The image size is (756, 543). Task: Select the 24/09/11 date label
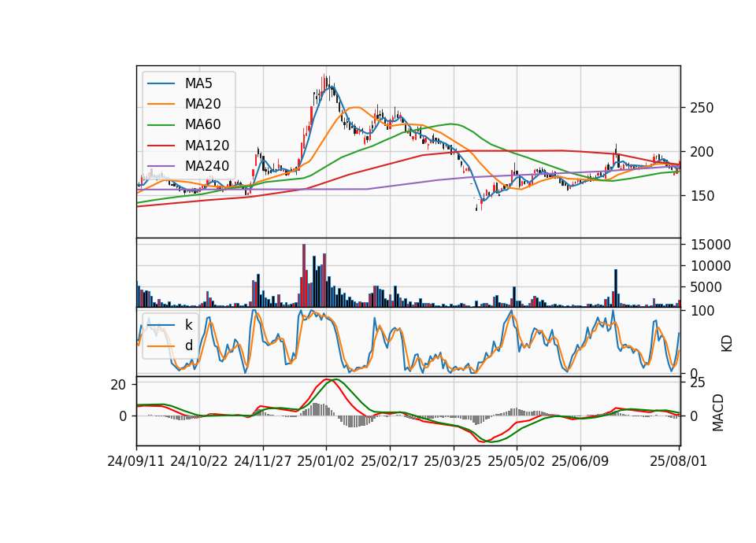(x=136, y=461)
